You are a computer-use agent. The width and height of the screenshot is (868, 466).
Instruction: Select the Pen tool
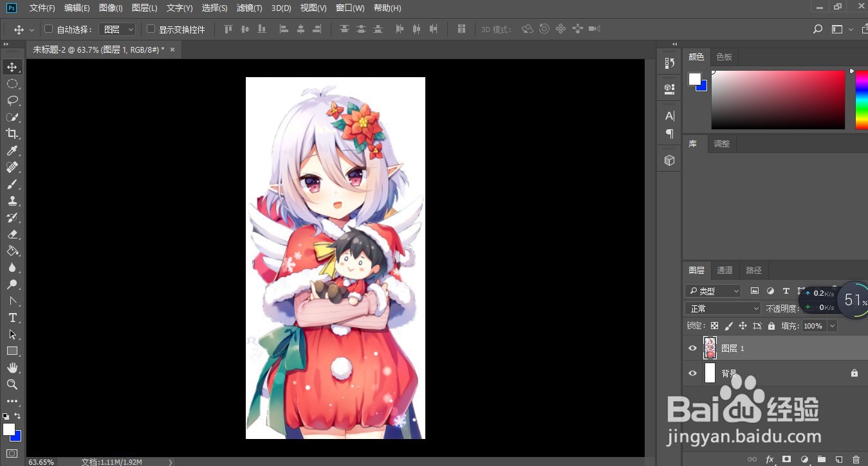coord(12,301)
